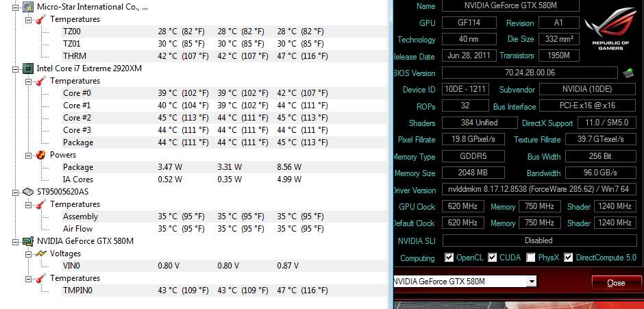Collapse the Intel Core i7 Extreme 2920XM node
The height and width of the screenshot is (309, 644).
pyautogui.click(x=16, y=69)
